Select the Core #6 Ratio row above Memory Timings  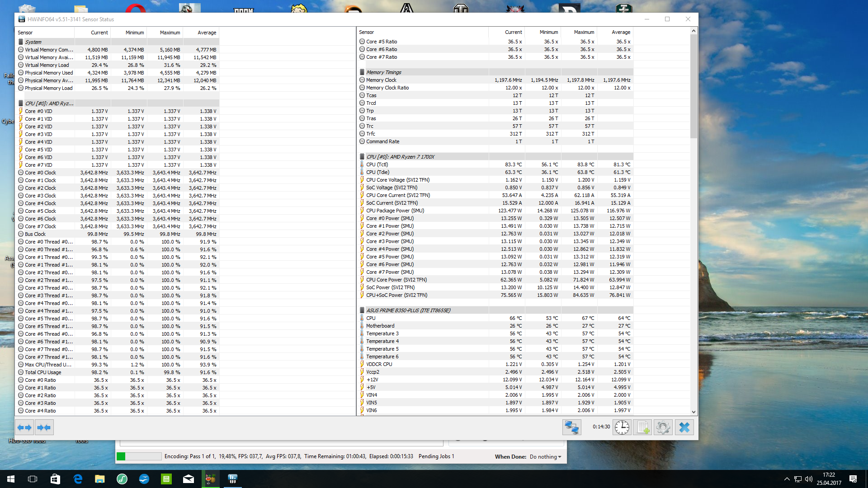point(495,49)
